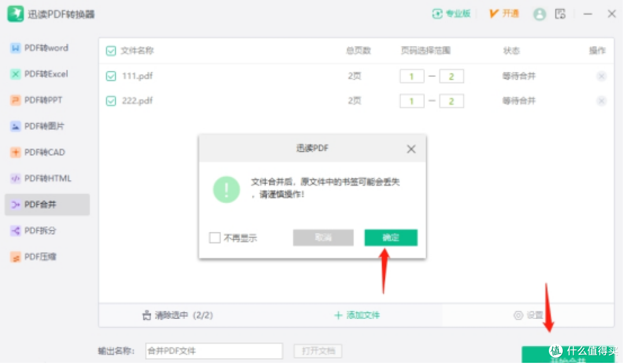Click 添加文件 to add files
The height and width of the screenshot is (364, 624).
(357, 316)
